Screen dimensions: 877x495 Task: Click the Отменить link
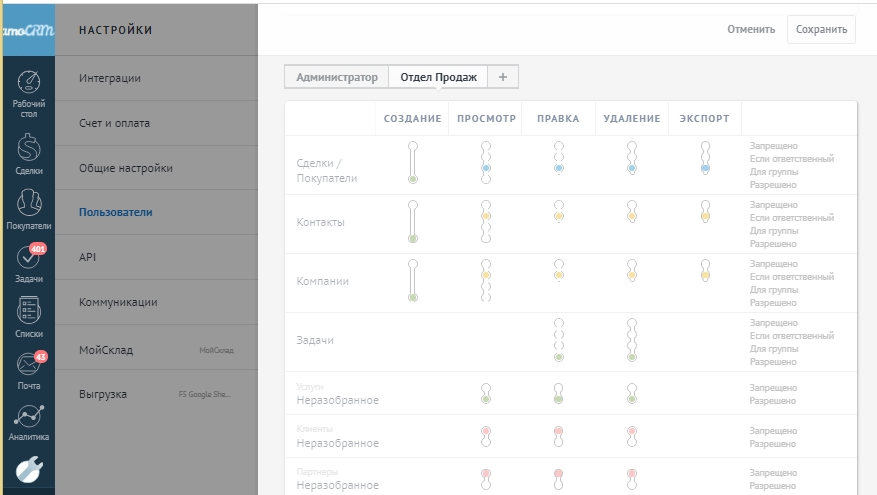(x=751, y=29)
